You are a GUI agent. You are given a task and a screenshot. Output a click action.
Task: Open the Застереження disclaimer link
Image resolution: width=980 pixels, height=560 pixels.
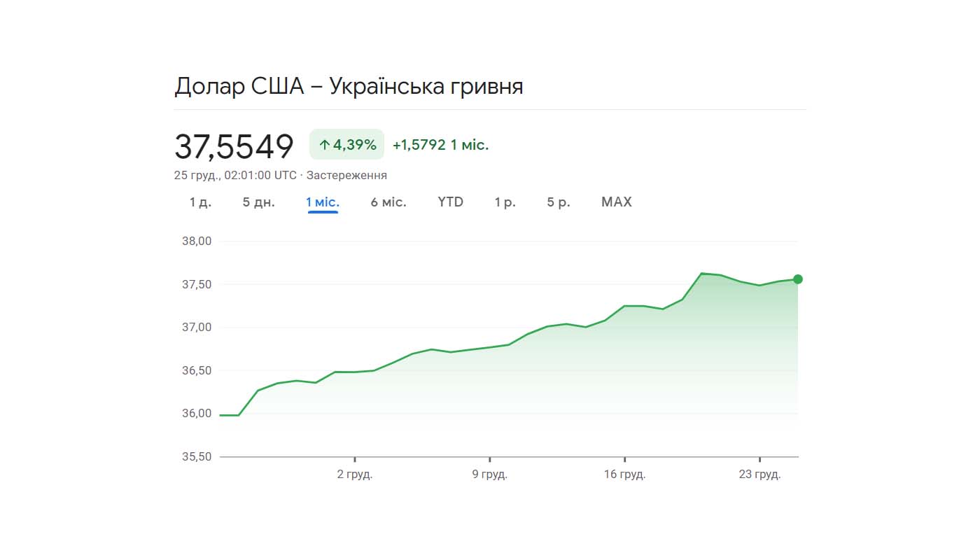346,175
